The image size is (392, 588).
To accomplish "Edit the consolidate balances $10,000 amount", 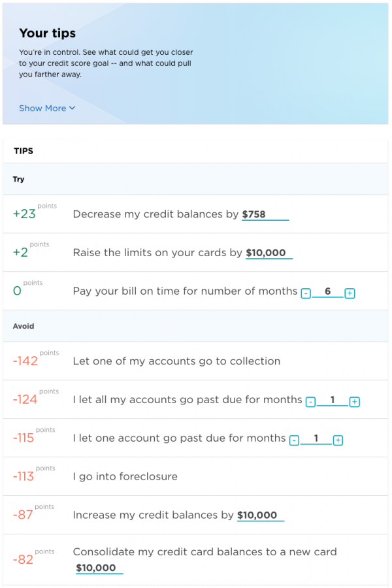I will click(99, 568).
